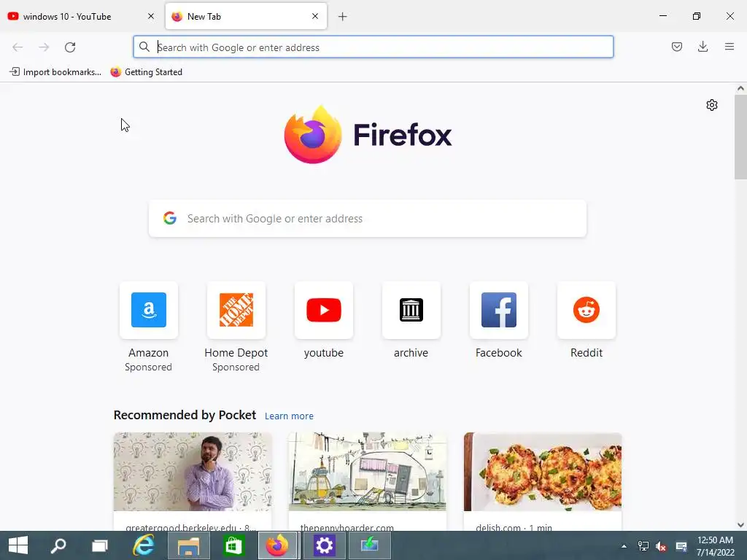Screen dimensions: 747x560
Task: Click the network tray icon
Action: (x=643, y=546)
